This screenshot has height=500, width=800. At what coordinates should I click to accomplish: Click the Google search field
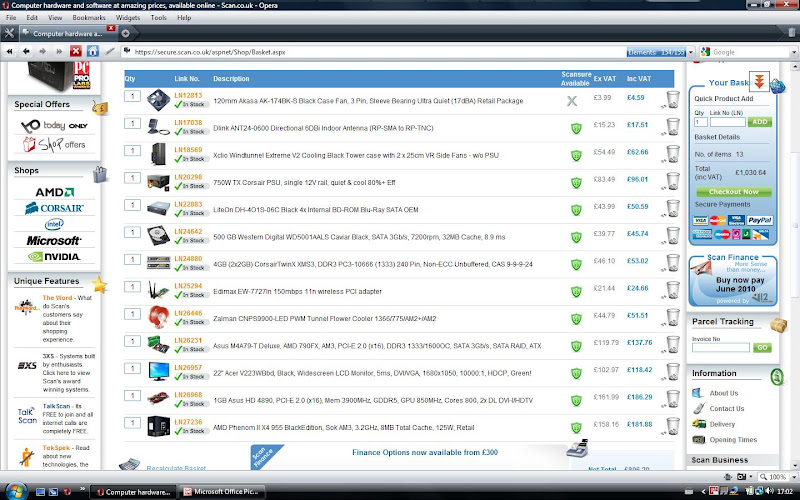(x=750, y=52)
